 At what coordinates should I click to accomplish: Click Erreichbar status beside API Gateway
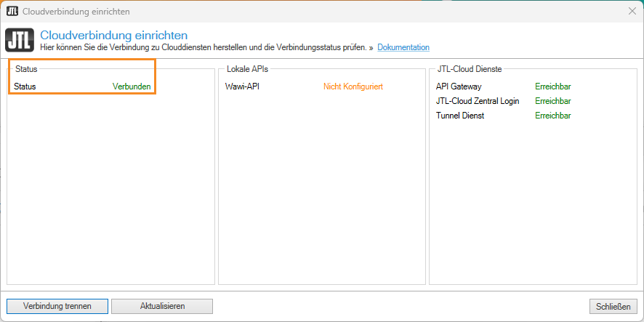(552, 86)
